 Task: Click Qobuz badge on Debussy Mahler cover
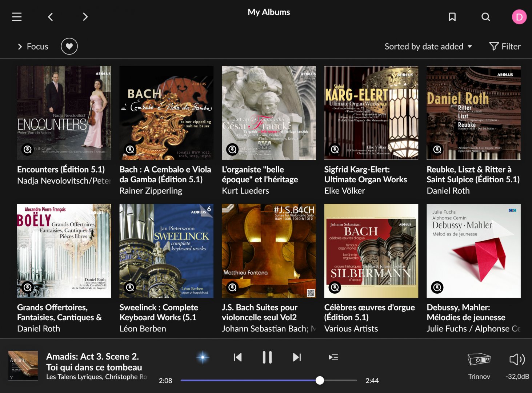pos(437,287)
